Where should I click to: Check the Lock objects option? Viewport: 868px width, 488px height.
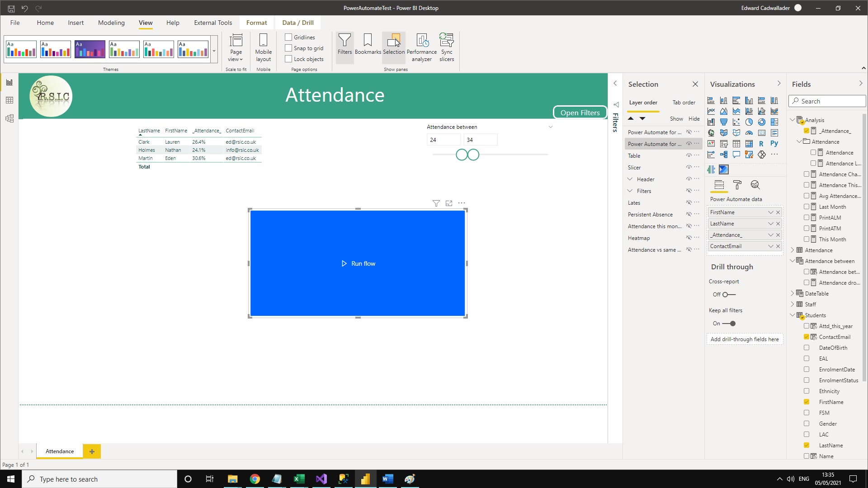[x=288, y=59]
